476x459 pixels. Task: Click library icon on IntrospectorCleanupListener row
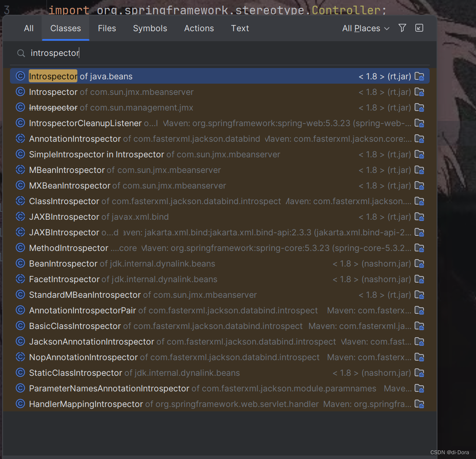click(419, 123)
